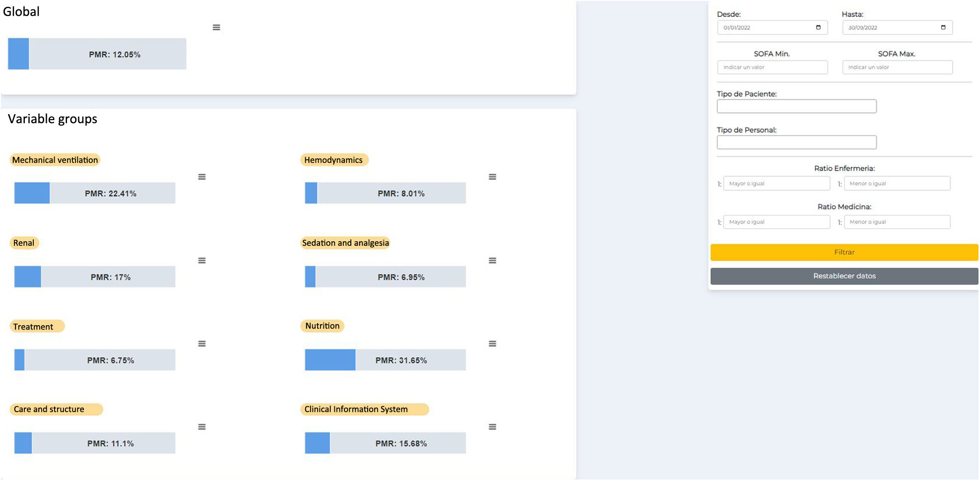
Task: Click the Nutrition PMR 31.65% progress bar
Action: click(x=385, y=360)
